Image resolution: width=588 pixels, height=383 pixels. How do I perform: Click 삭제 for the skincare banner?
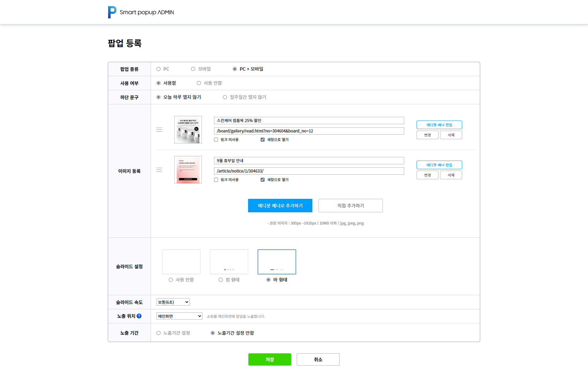tap(451, 135)
